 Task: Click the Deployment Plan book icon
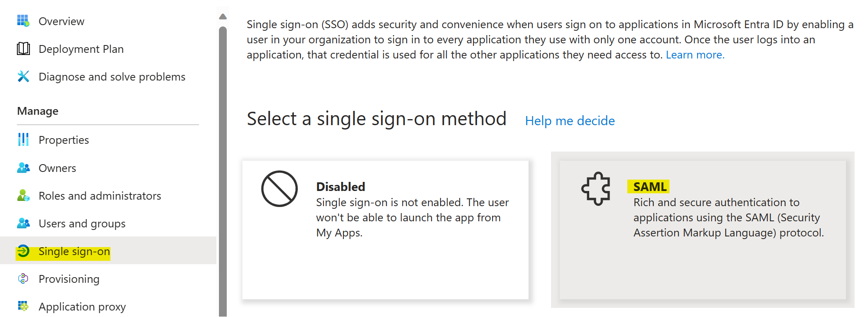pyautogui.click(x=23, y=49)
